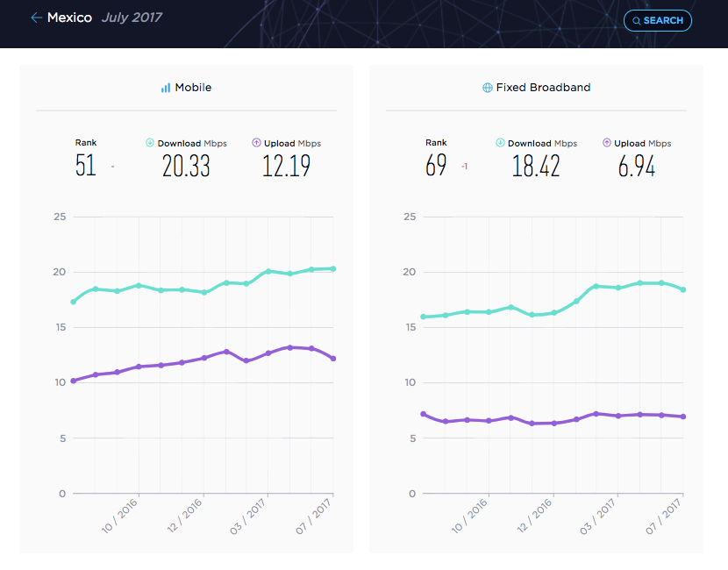Click last Mobile download data point

pyautogui.click(x=333, y=268)
